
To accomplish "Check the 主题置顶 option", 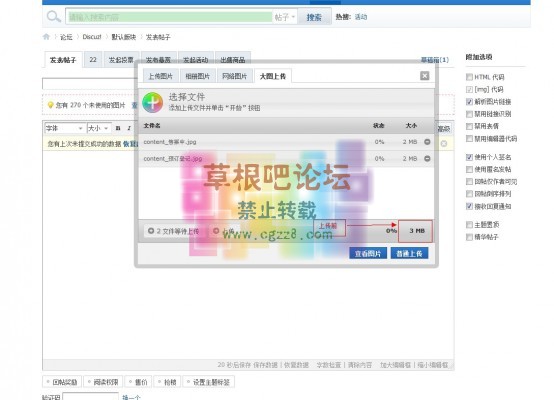I will coord(469,225).
